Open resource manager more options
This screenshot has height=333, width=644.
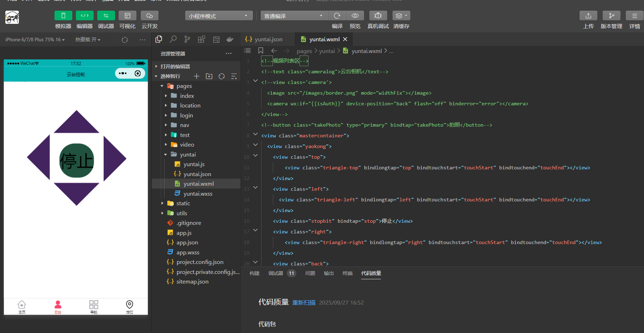[229, 54]
